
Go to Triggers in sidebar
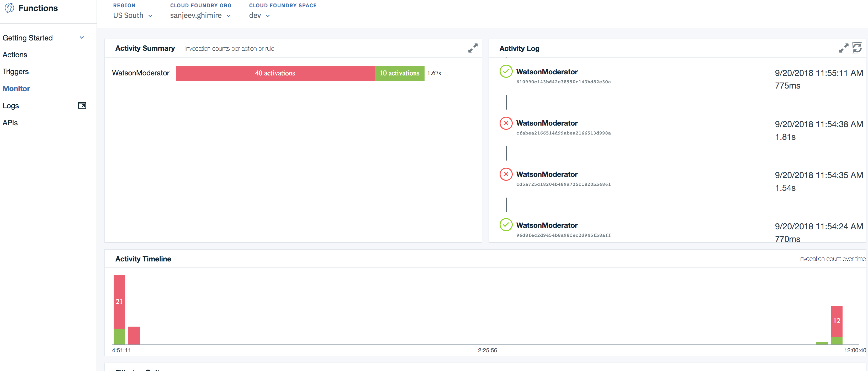[15, 71]
